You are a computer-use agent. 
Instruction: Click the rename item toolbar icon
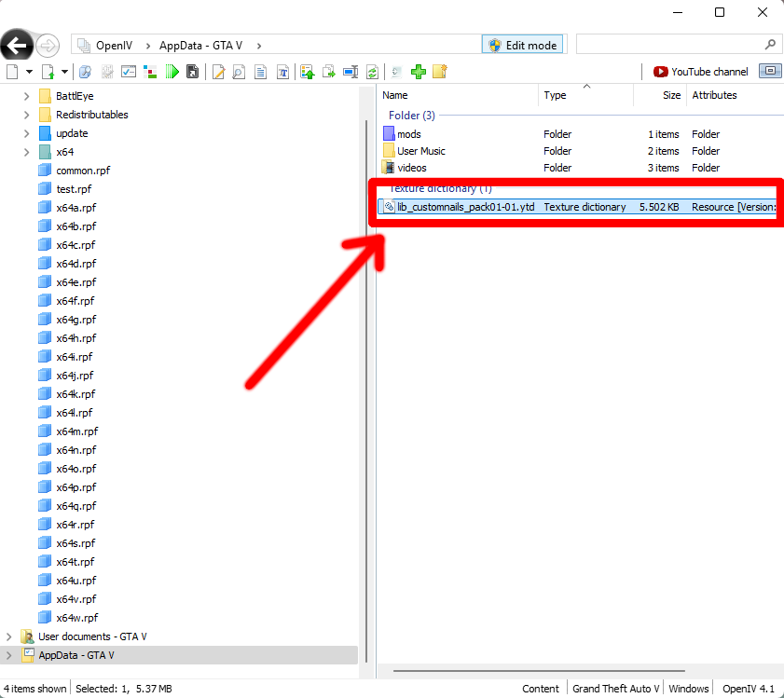tap(351, 72)
